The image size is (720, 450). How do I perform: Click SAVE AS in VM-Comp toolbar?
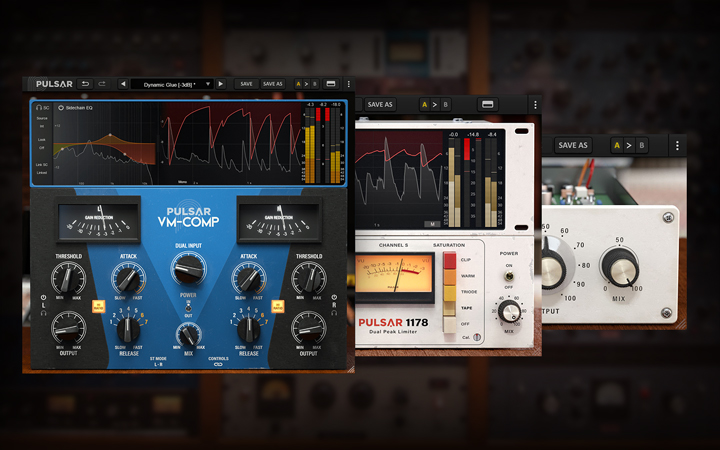[273, 84]
